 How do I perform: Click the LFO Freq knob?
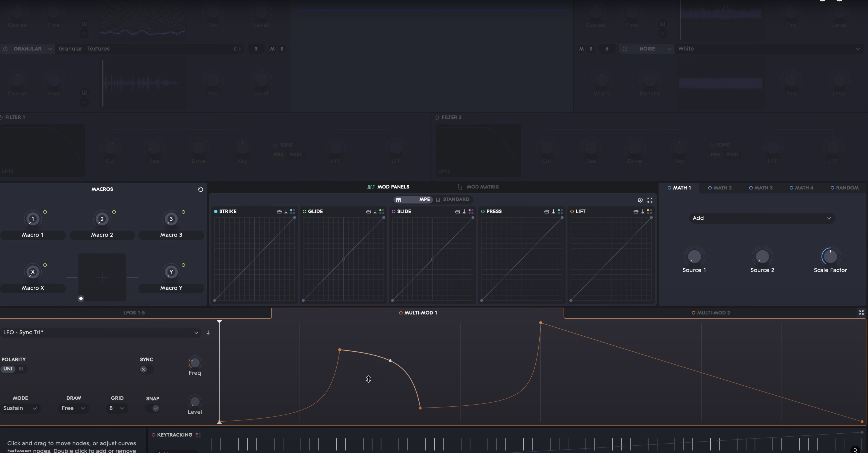coord(194,363)
